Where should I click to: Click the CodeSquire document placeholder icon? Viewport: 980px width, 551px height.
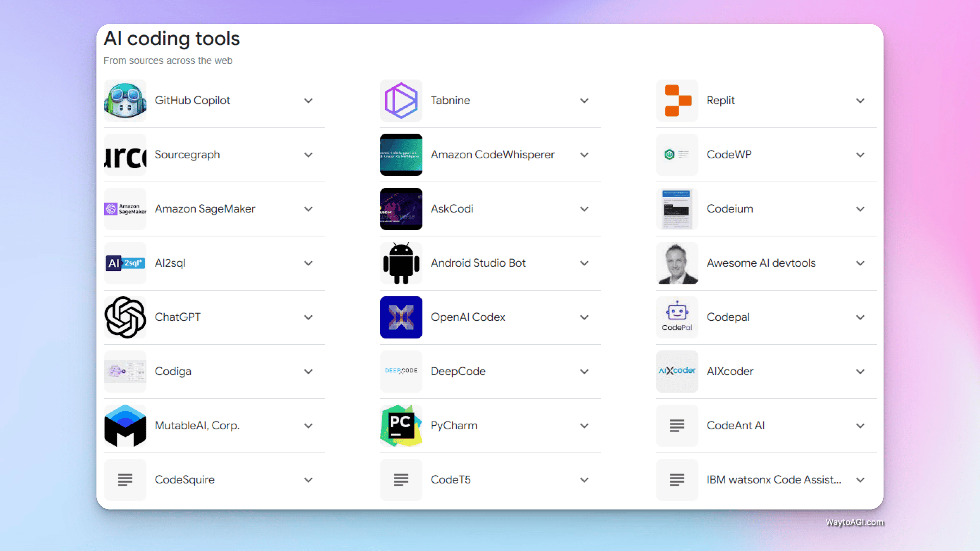tap(125, 480)
